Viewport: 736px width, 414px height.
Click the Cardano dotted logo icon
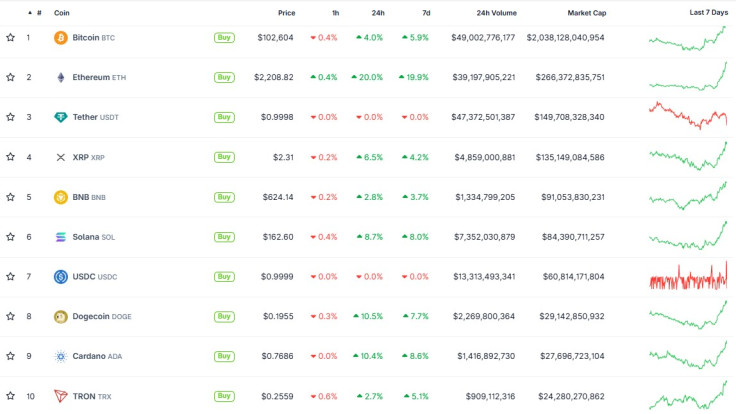tap(61, 356)
